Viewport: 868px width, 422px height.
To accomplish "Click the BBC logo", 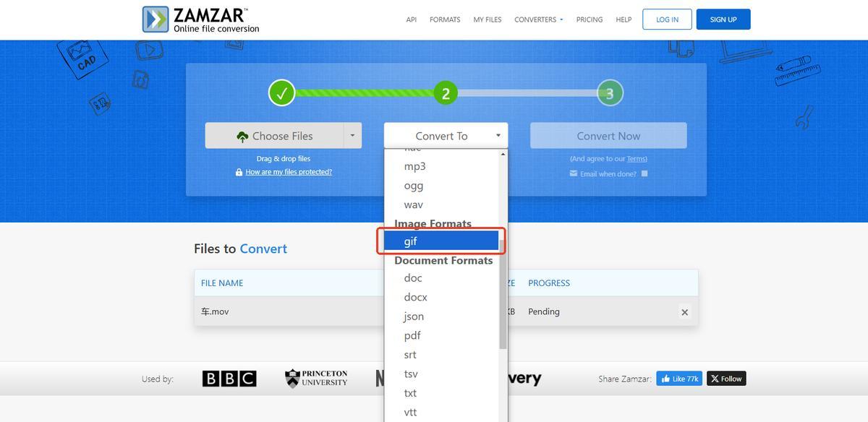I will click(229, 379).
